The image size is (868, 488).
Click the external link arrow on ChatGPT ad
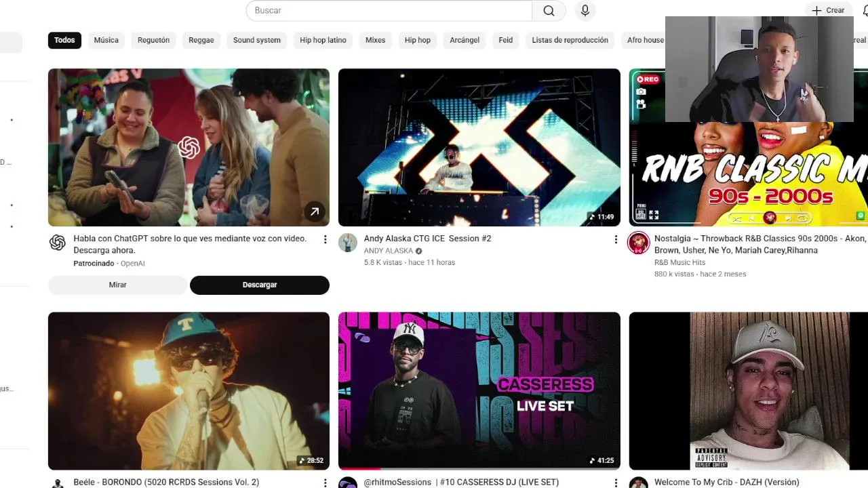[x=315, y=211]
